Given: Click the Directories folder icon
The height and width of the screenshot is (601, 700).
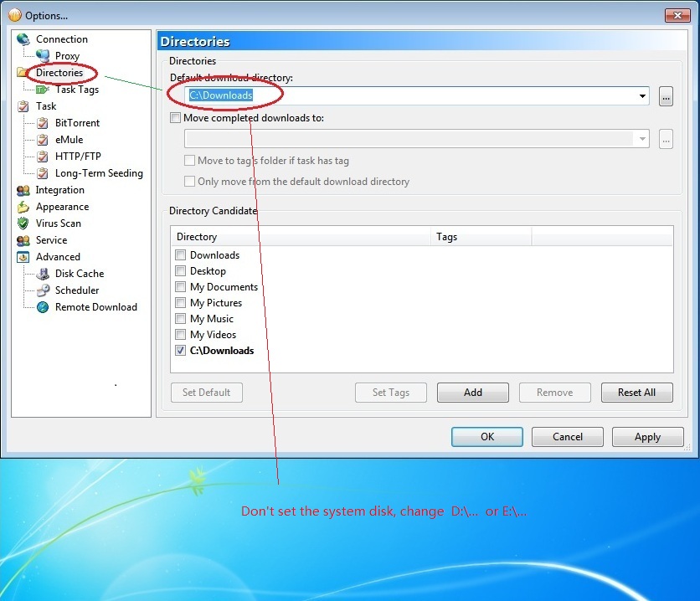Looking at the screenshot, I should 22,72.
